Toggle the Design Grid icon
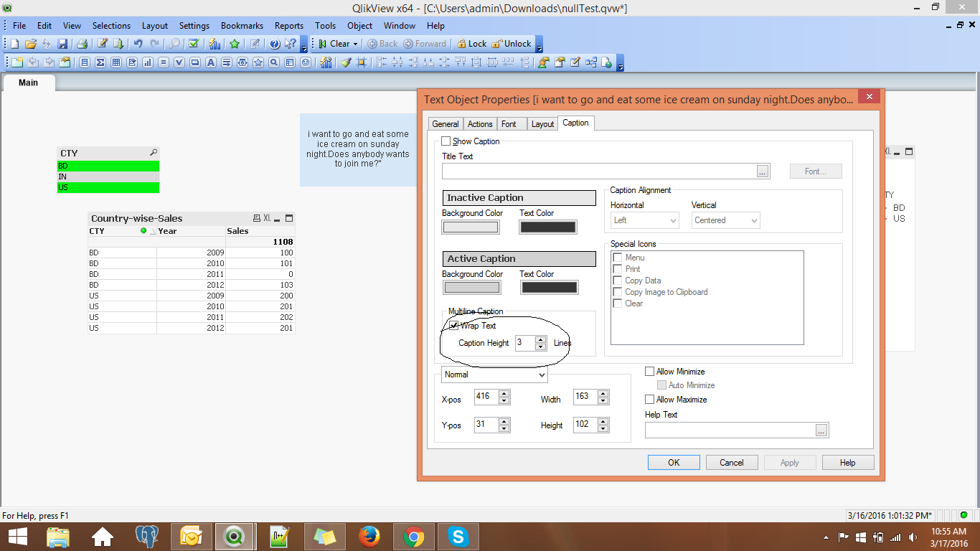 point(361,62)
